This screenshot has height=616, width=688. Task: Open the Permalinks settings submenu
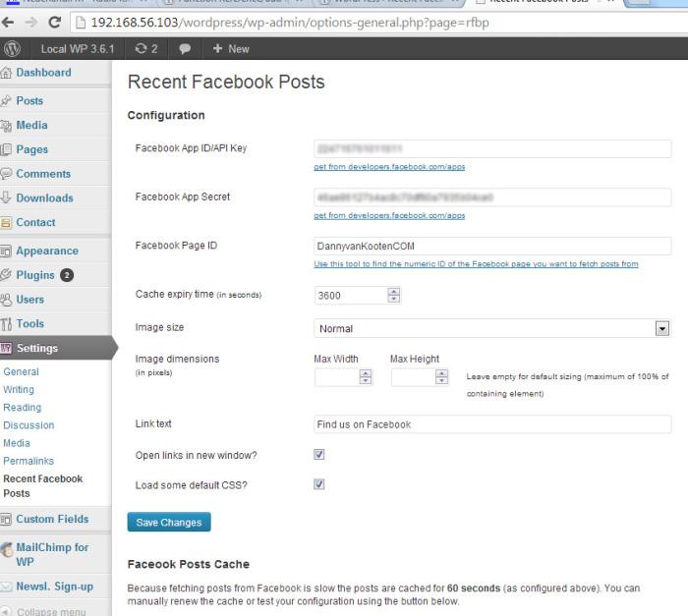tap(29, 461)
